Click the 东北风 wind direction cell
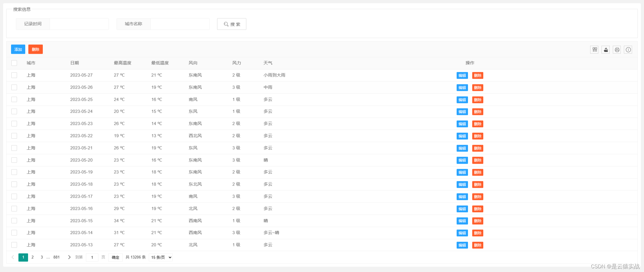 (195, 184)
